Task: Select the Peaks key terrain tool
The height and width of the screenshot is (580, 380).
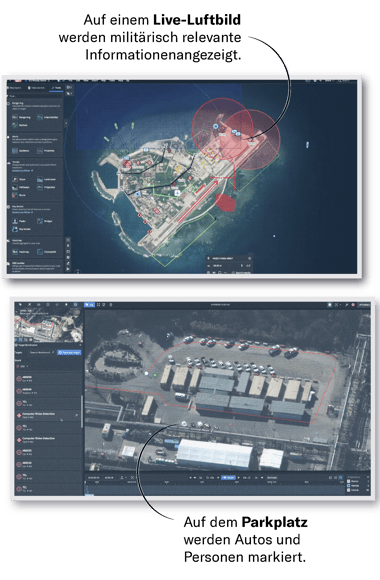Action: click(x=19, y=221)
